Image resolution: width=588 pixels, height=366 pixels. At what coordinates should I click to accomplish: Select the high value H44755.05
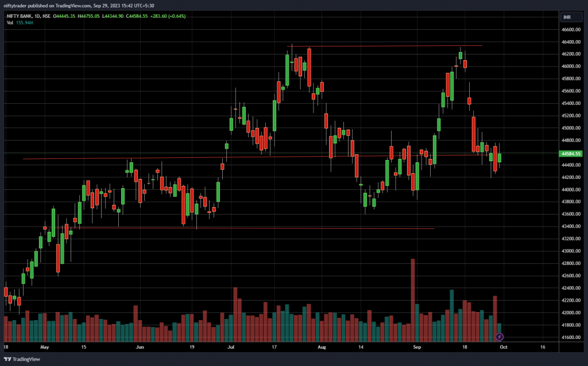[x=88, y=16]
